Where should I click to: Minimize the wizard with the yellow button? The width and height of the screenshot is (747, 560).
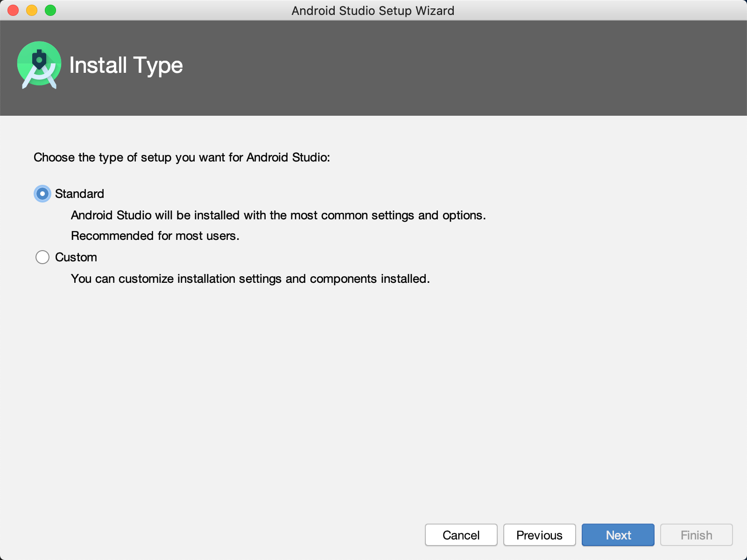click(32, 10)
